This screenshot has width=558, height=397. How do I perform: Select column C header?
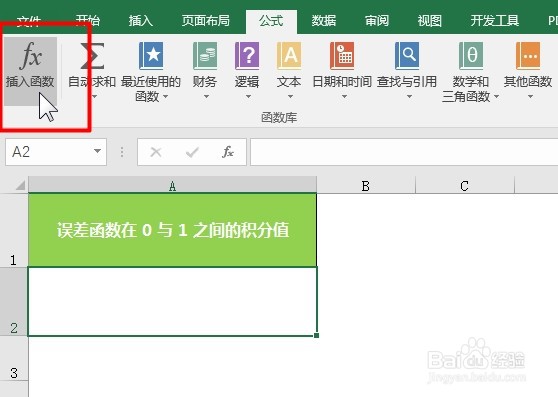tap(465, 185)
